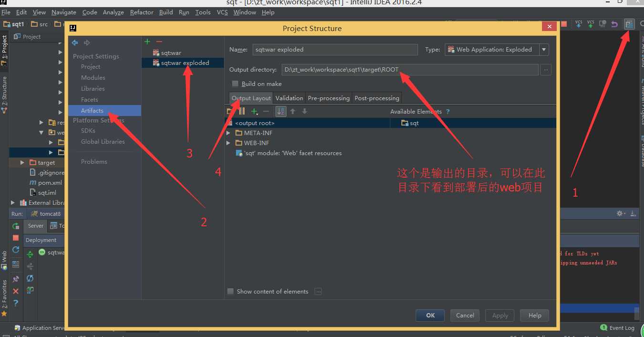Screen dimensions: 644x337
Task: Expand the META-INF folder node
Action: tap(228, 133)
